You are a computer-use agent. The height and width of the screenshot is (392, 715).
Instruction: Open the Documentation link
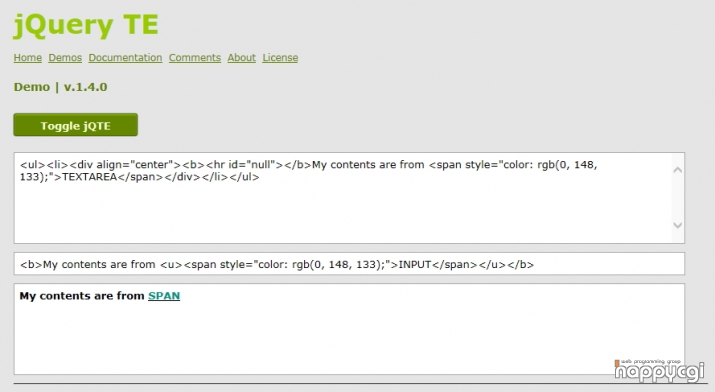click(125, 58)
